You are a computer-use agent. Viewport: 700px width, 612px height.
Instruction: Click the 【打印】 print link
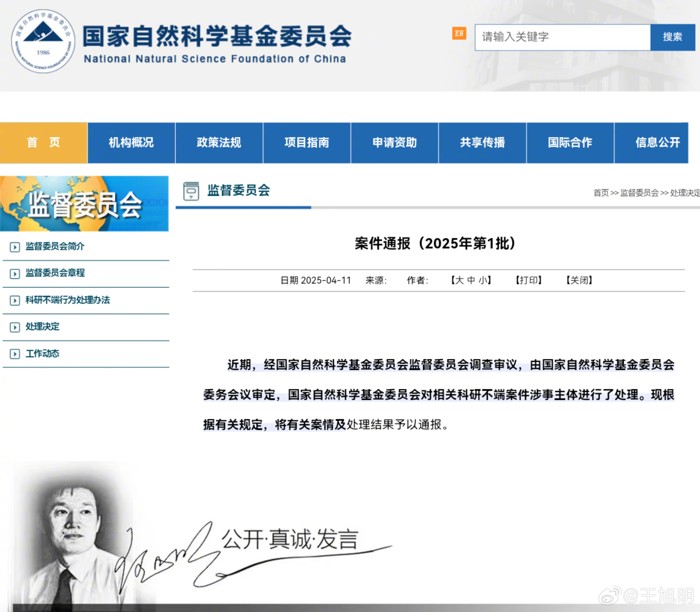528,280
